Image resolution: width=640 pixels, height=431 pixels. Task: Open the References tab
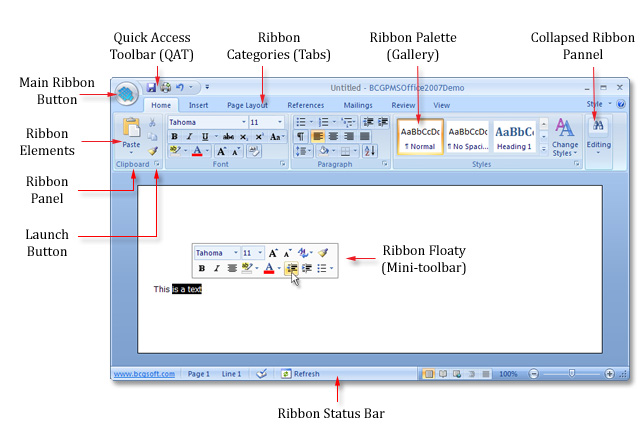306,105
